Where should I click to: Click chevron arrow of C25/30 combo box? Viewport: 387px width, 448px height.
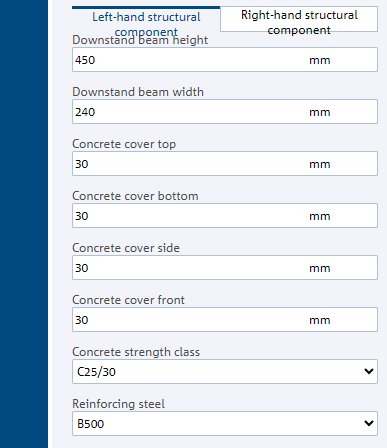369,371
